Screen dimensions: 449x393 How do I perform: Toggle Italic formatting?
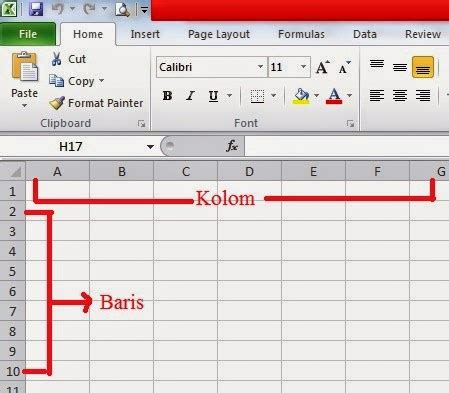190,96
